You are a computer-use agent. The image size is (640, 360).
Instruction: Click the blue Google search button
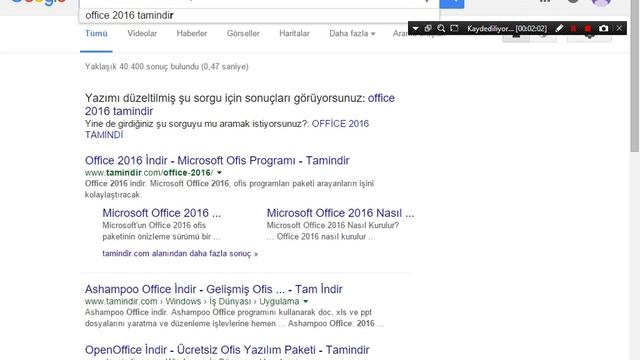tap(451, 3)
